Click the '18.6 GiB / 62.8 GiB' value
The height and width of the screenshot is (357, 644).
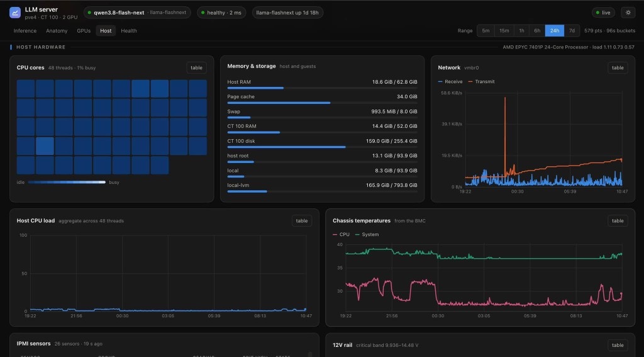[395, 82]
